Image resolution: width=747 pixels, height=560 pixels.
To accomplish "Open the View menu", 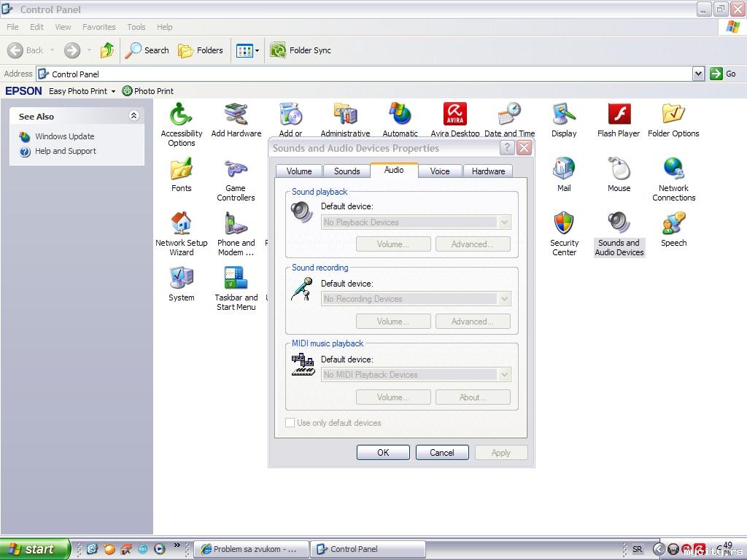I will tap(63, 27).
